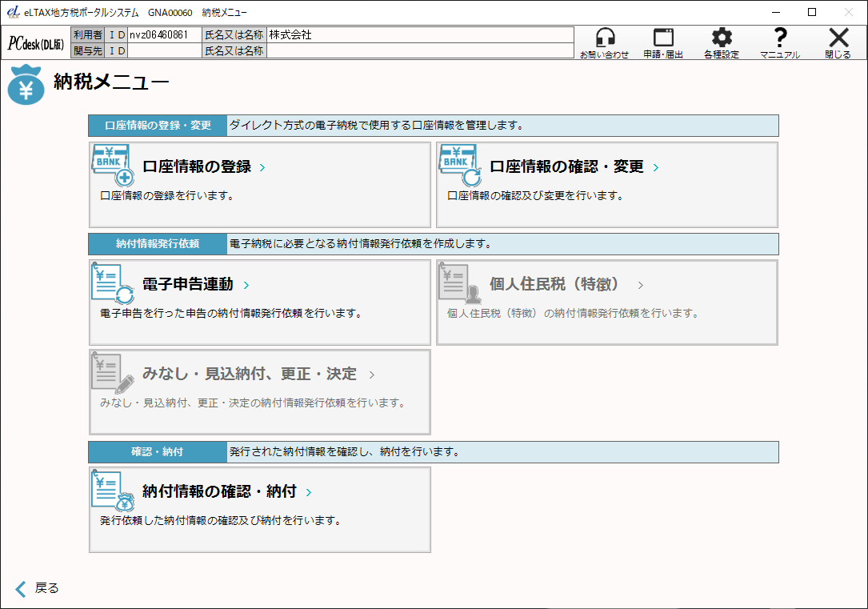
Task: Click chevron next to 納付情報の確認・納付
Action: tap(308, 492)
